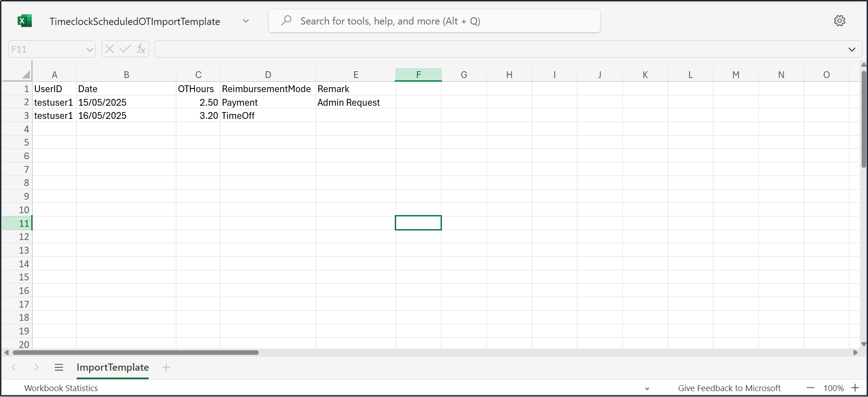Viewport: 868px width, 397px height.
Task: Open the all sheets list icon
Action: (x=59, y=368)
